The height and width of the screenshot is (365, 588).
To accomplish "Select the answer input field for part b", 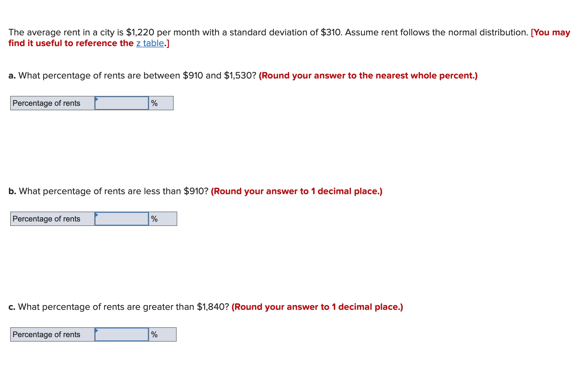I will click(121, 219).
